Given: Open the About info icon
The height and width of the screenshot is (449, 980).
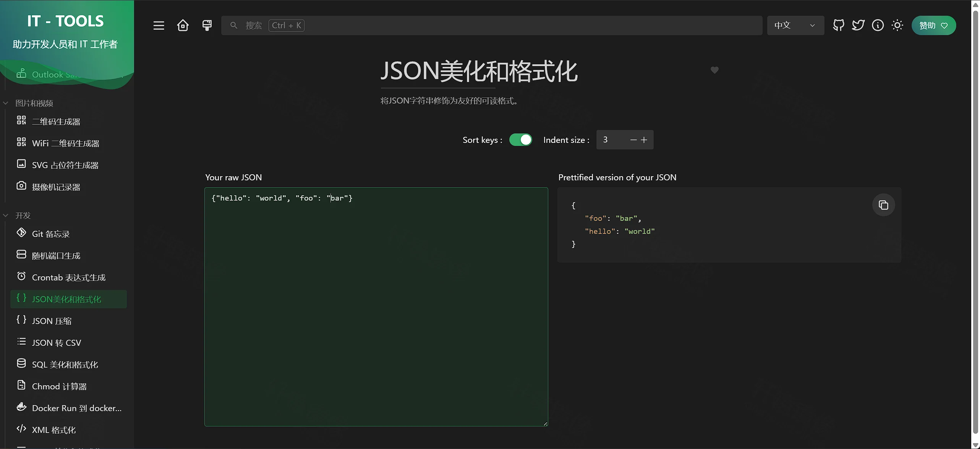Looking at the screenshot, I should point(878,26).
